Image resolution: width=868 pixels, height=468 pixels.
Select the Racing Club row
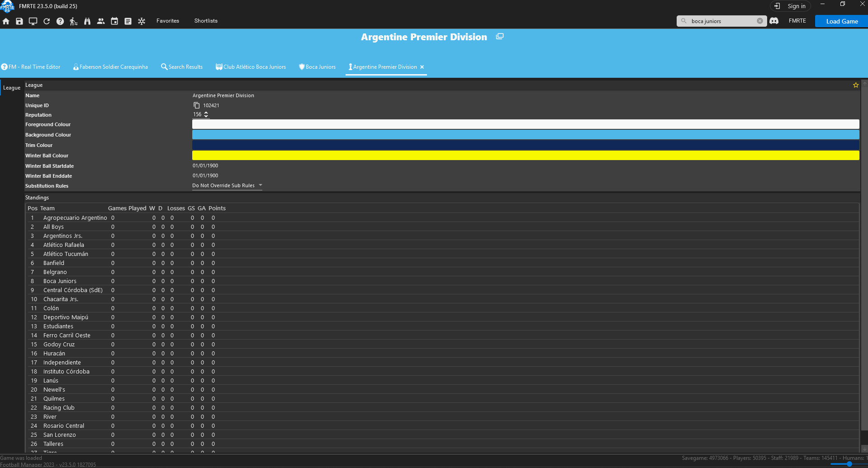[x=442, y=408]
